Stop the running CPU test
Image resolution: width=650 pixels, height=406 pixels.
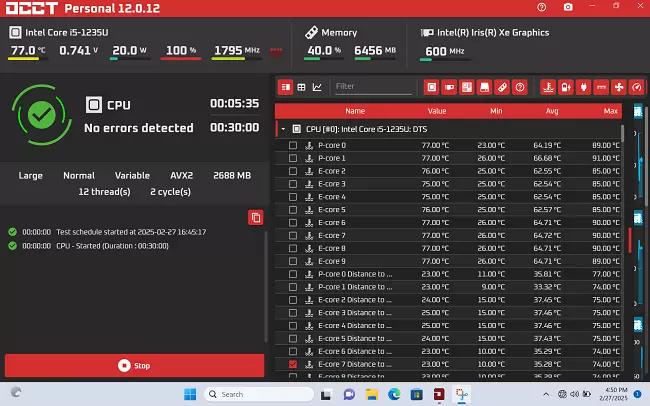click(134, 365)
